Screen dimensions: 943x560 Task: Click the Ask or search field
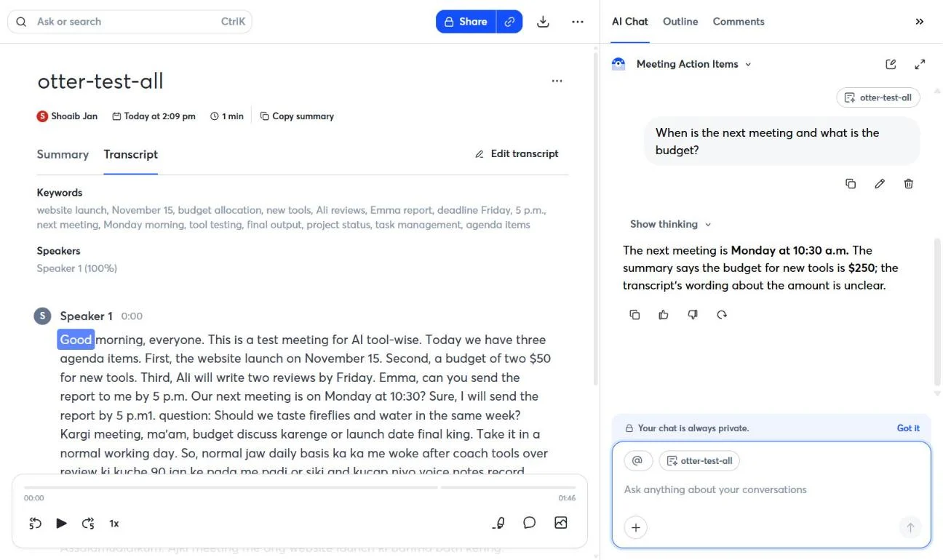[x=130, y=22]
